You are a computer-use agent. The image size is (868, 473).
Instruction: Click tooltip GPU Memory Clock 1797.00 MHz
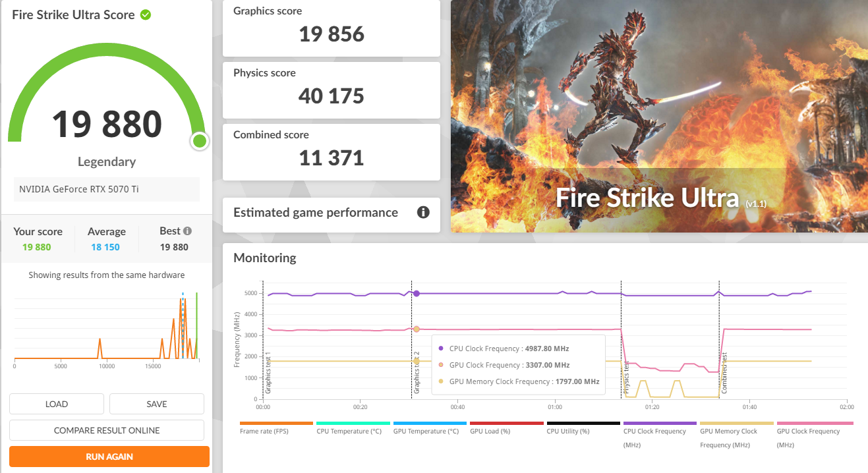(x=524, y=381)
